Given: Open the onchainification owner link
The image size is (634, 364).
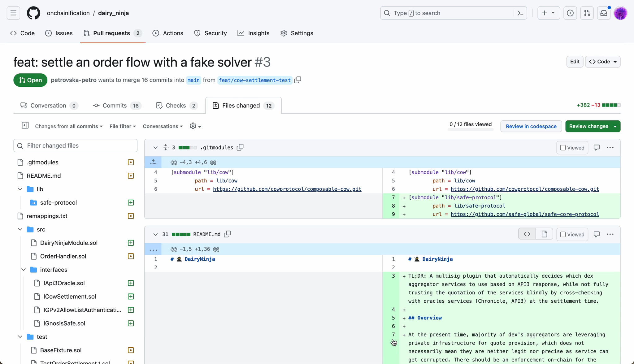Looking at the screenshot, I should [x=68, y=13].
